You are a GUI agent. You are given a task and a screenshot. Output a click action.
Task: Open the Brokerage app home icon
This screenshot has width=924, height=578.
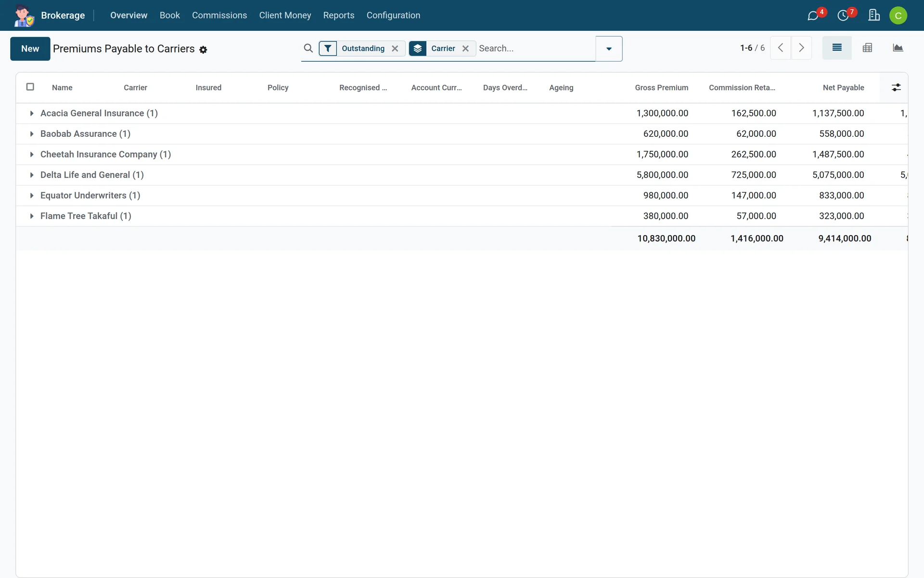pos(24,15)
